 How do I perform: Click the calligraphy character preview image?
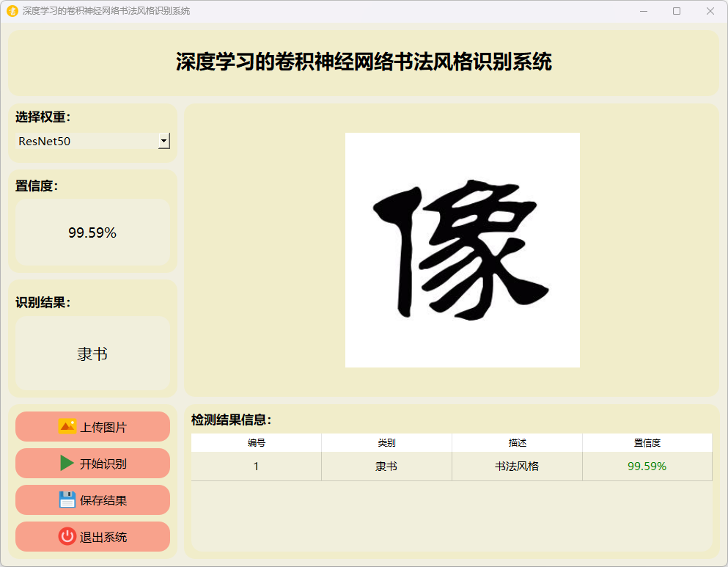click(x=462, y=250)
